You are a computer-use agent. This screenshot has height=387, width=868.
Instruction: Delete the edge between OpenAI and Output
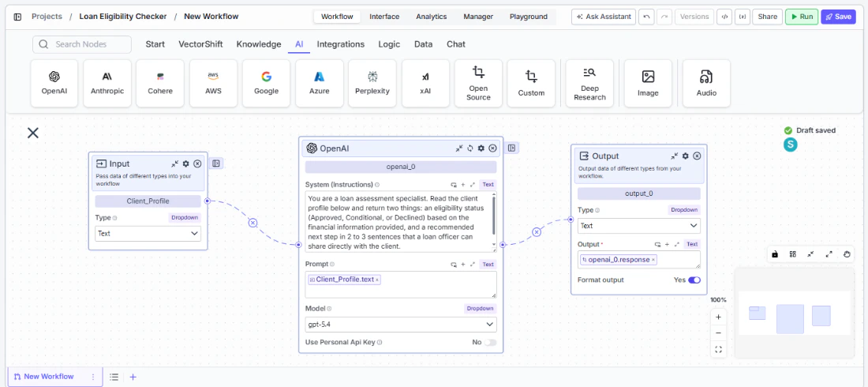(x=537, y=232)
